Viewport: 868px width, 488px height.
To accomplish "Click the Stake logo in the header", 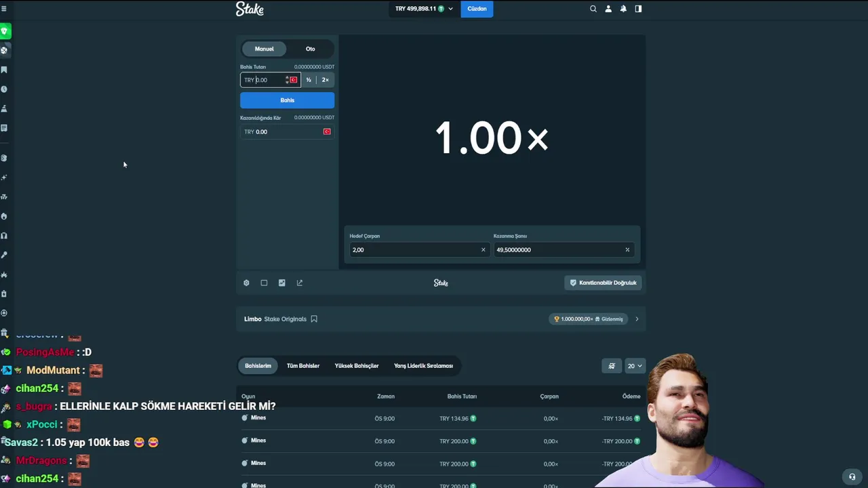I will click(250, 9).
